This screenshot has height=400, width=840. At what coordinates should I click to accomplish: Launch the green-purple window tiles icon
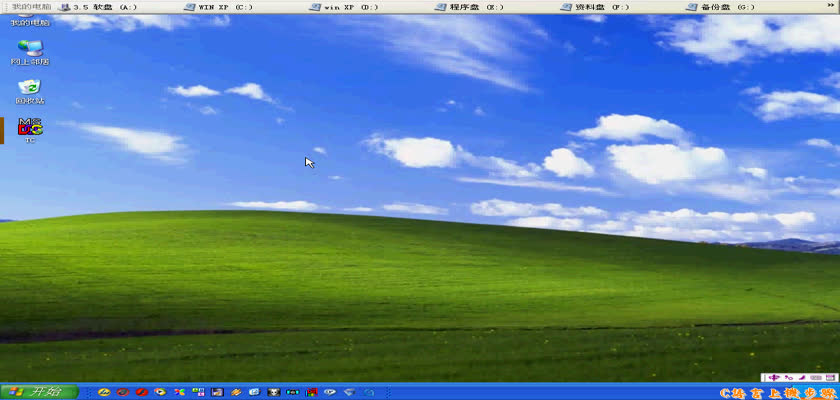(198, 392)
